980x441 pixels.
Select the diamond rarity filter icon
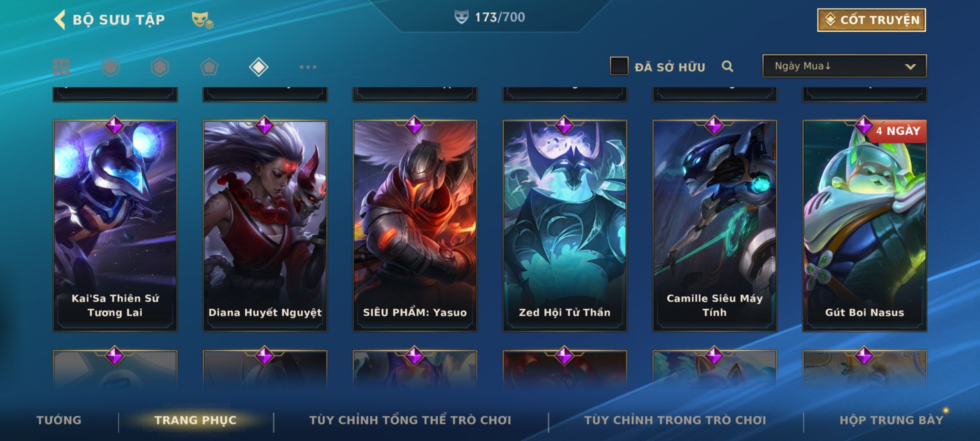tap(258, 67)
